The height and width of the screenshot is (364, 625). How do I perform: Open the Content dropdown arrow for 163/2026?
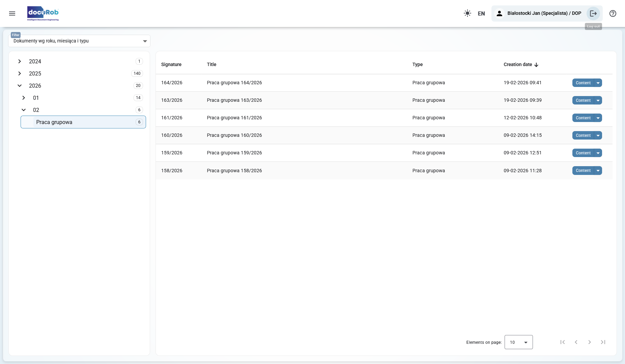coord(598,100)
